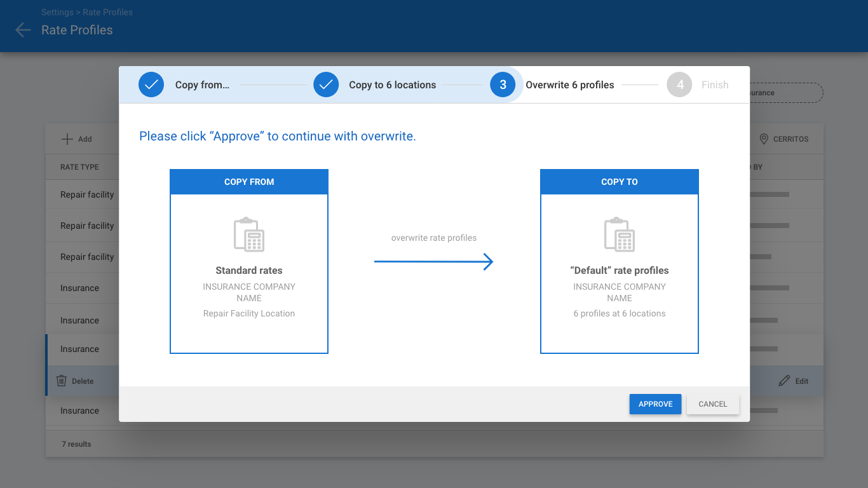The height and width of the screenshot is (488, 868).
Task: Click the Cerritos location pin icon
Action: [764, 139]
